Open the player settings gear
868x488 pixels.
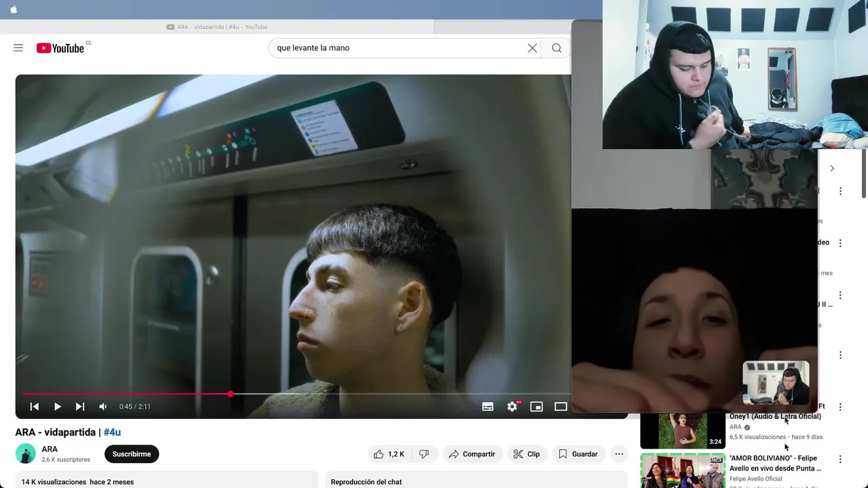click(x=513, y=407)
